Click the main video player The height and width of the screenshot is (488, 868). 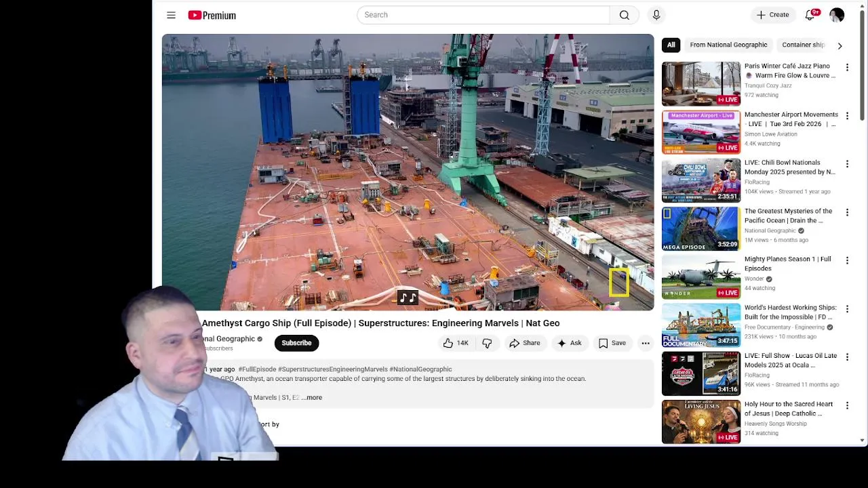point(408,172)
